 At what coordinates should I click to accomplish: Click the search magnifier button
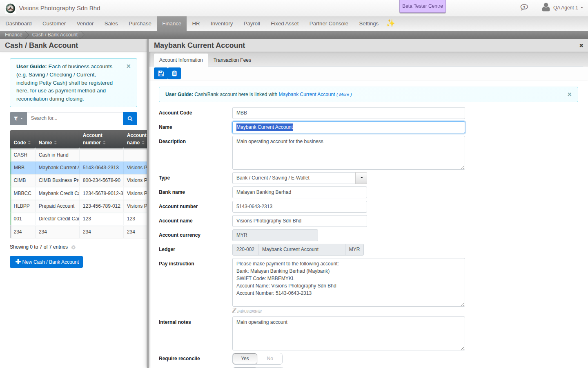tap(130, 119)
